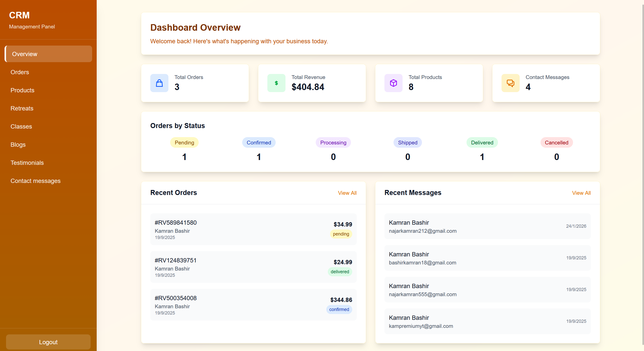Open the Products section
The height and width of the screenshot is (351, 644).
click(x=22, y=90)
